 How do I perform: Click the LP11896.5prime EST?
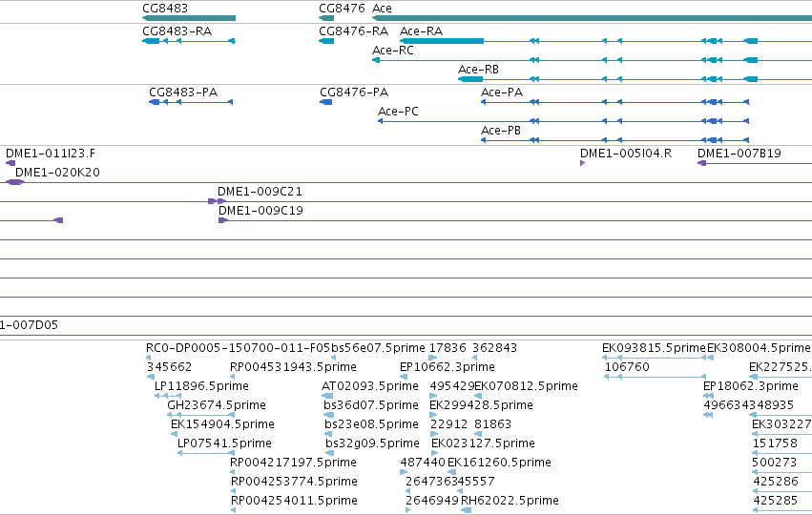click(x=201, y=386)
